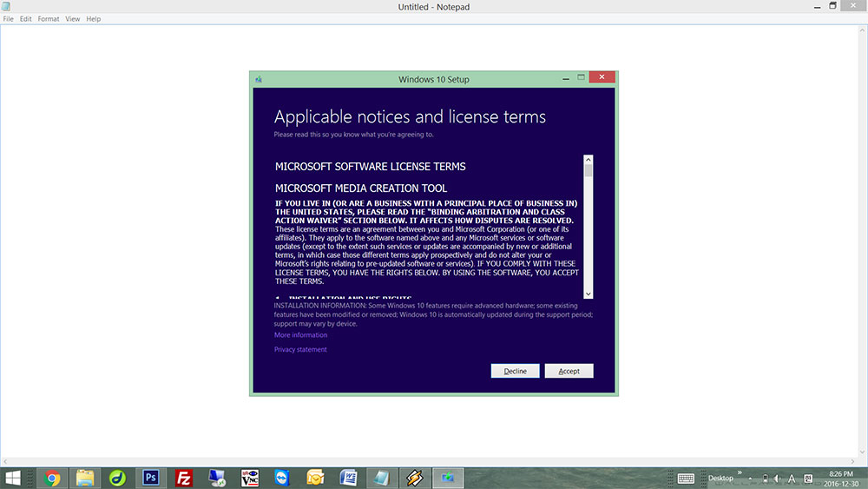The height and width of the screenshot is (489, 868).
Task: Open TeamViewer from the taskbar
Action: 282,478
